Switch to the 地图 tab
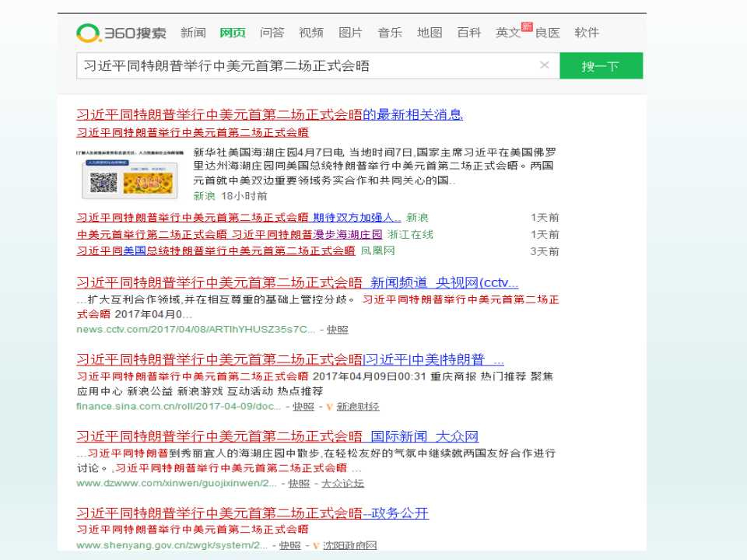The image size is (747, 560). pos(430,33)
